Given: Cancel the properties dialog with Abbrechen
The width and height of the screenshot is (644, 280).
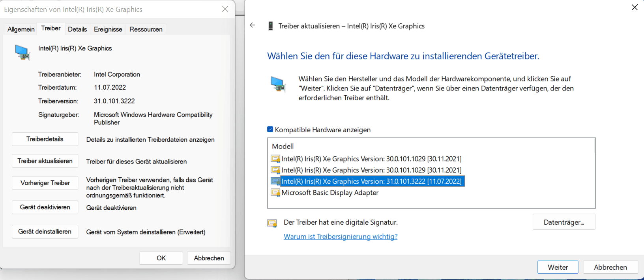Looking at the screenshot, I should pyautogui.click(x=209, y=258).
